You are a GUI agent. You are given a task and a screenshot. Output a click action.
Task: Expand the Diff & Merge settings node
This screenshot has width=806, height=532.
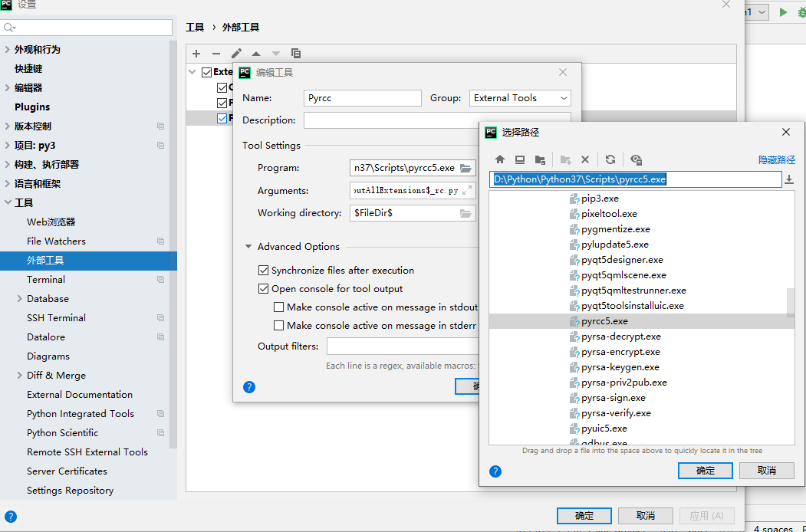19,375
